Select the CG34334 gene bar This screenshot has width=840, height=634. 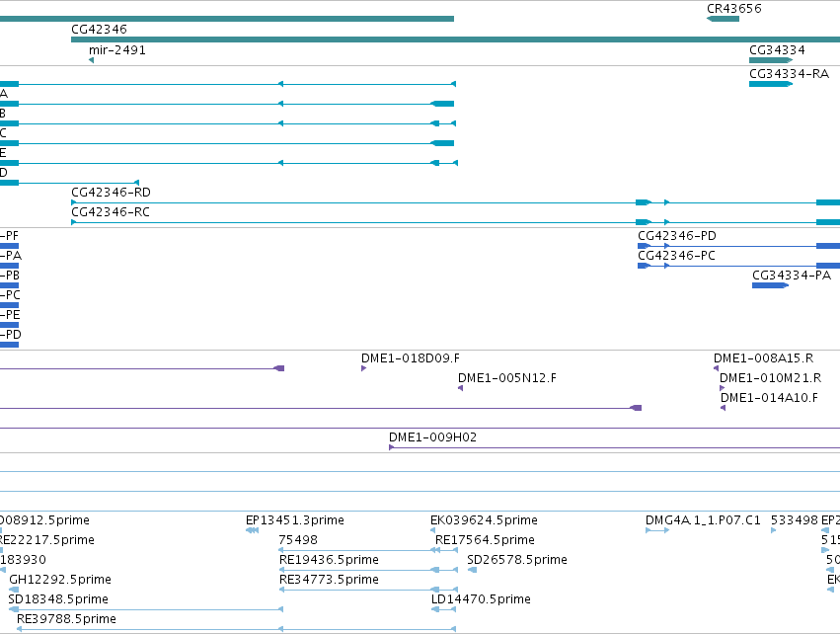[x=771, y=60]
